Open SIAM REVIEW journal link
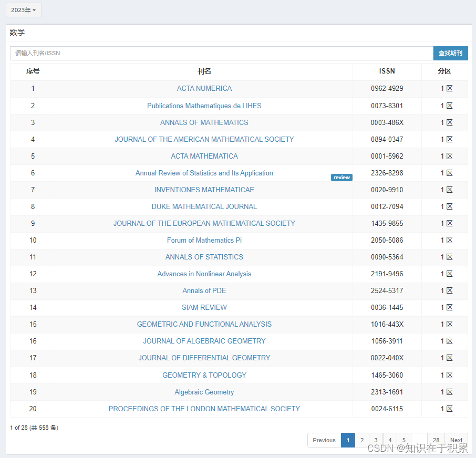476x458 pixels. [x=204, y=307]
